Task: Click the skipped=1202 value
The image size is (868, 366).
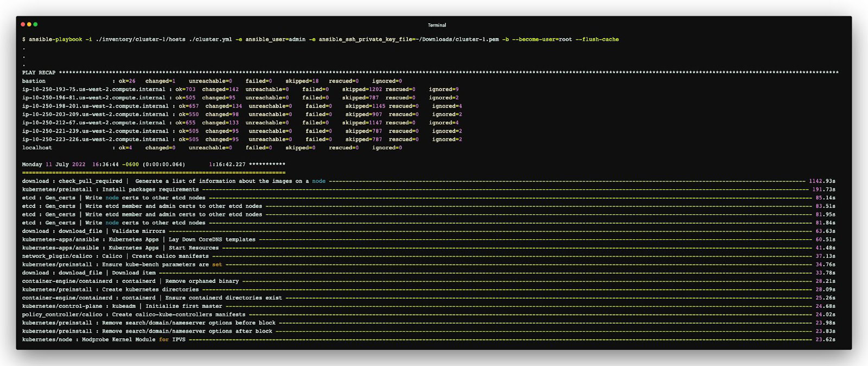Action: click(362, 90)
